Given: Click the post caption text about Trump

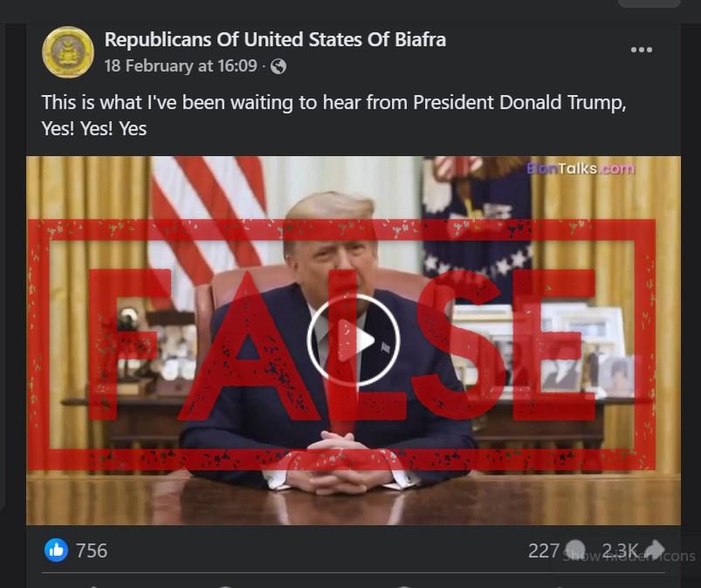Looking at the screenshot, I should click(x=334, y=115).
